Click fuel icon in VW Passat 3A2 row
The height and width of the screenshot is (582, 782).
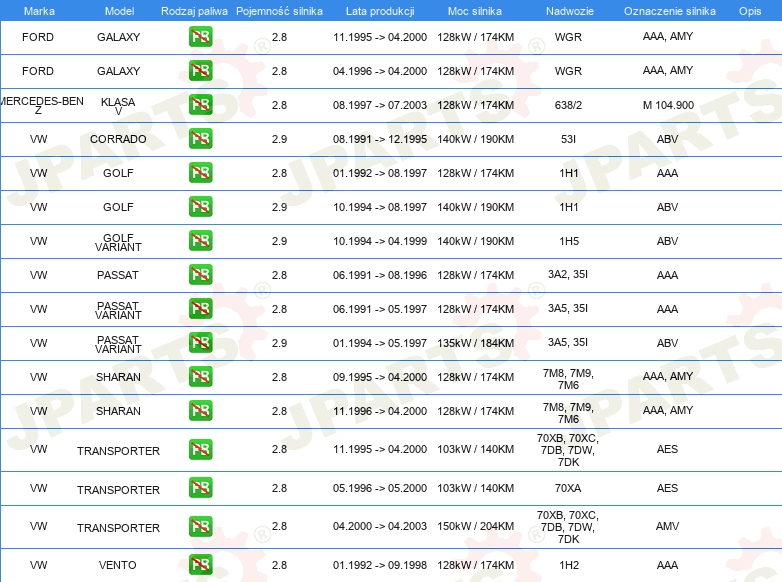[x=200, y=274]
